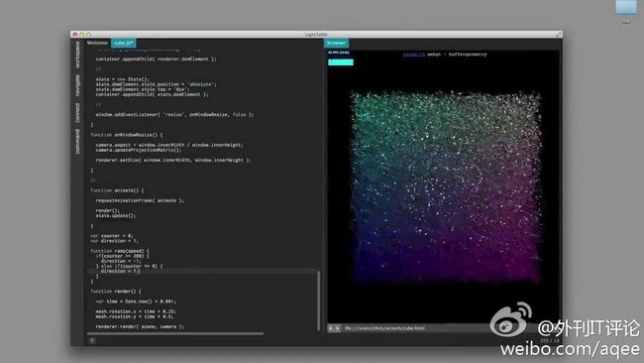Go back in the embedded browser
This screenshot has width=644, height=363.
331,328
